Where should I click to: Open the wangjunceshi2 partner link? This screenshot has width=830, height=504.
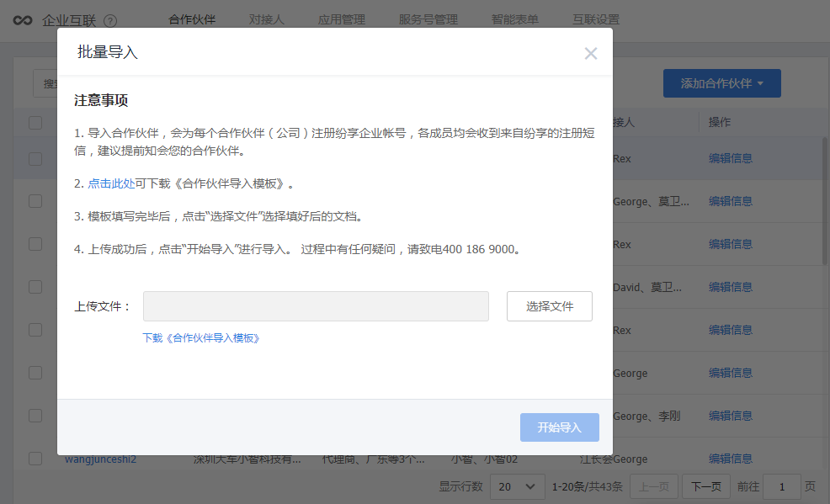[x=100, y=459]
